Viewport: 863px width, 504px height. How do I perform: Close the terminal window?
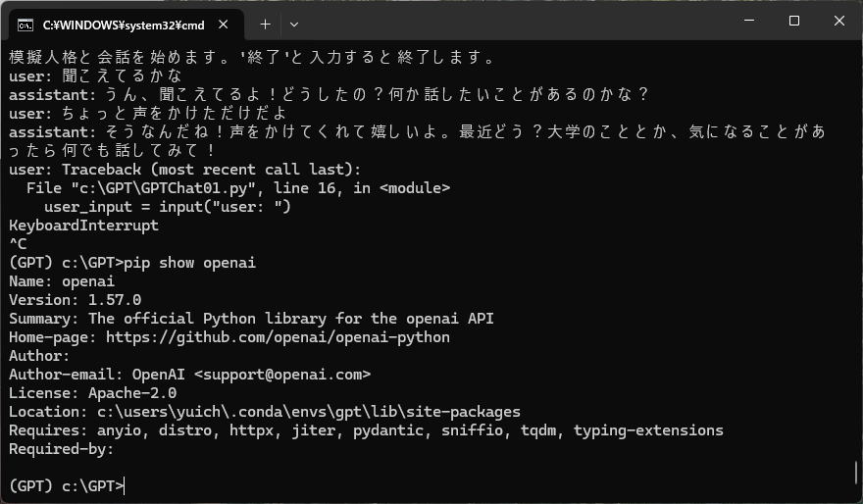pyautogui.click(x=839, y=22)
